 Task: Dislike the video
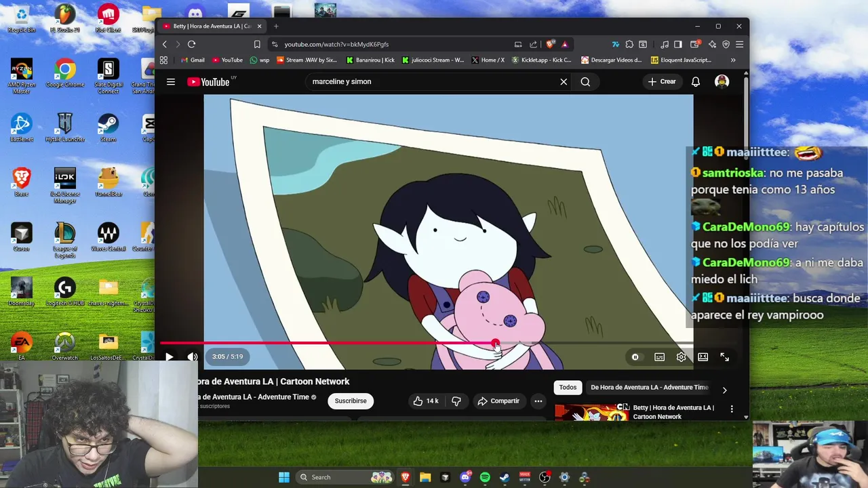pos(456,401)
